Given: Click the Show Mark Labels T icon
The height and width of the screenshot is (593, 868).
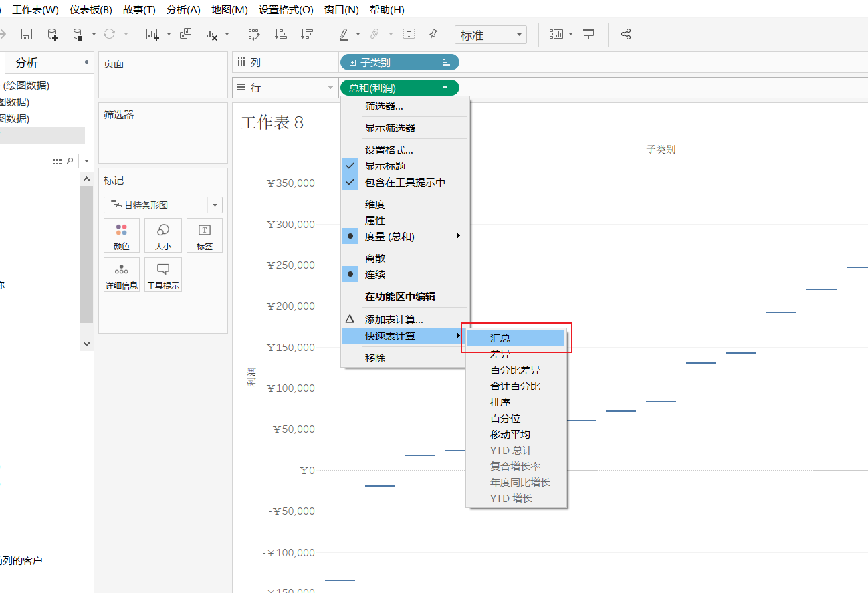Looking at the screenshot, I should [409, 34].
